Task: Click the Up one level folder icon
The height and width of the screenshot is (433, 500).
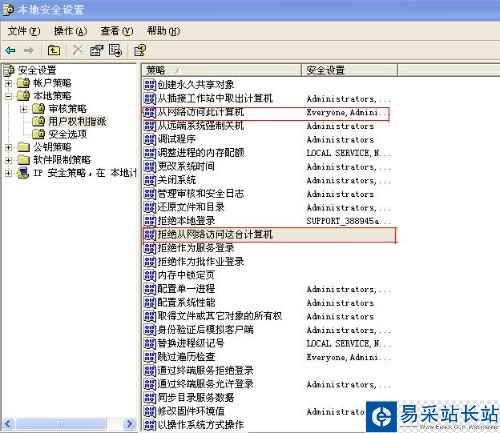Action: click(54, 50)
